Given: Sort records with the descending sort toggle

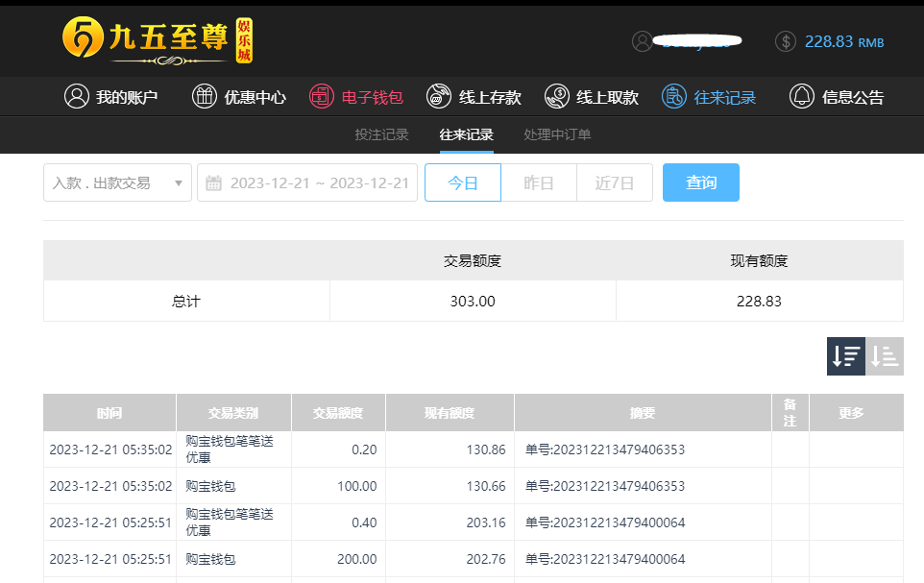Looking at the screenshot, I should [x=845, y=356].
